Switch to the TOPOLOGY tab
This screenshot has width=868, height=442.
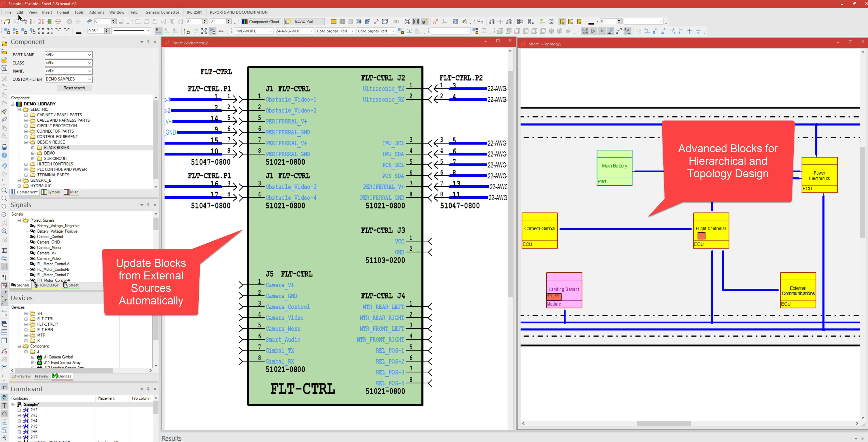pos(47,285)
